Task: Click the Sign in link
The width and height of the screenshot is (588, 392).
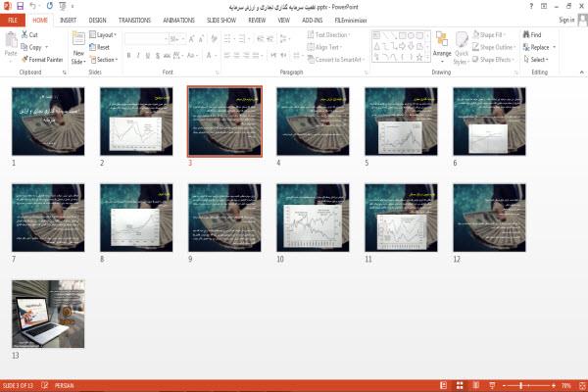Action: pyautogui.click(x=566, y=20)
